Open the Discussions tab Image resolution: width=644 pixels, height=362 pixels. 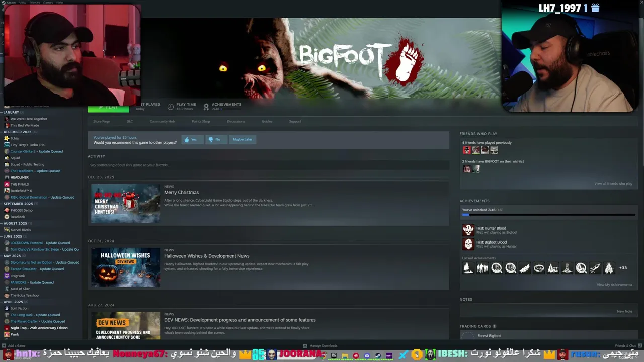pyautogui.click(x=235, y=121)
